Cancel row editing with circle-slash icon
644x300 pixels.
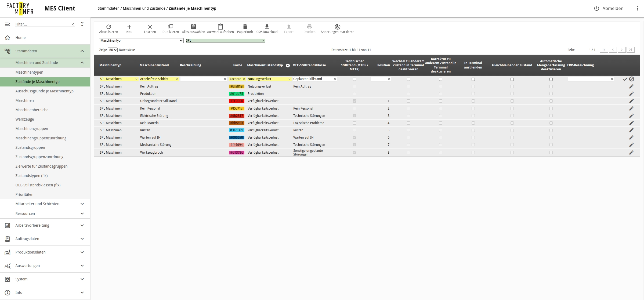(632, 79)
